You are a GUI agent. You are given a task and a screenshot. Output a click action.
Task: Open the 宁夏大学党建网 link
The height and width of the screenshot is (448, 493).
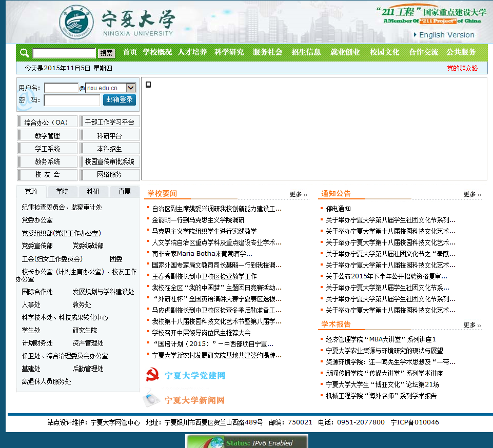[x=194, y=375]
